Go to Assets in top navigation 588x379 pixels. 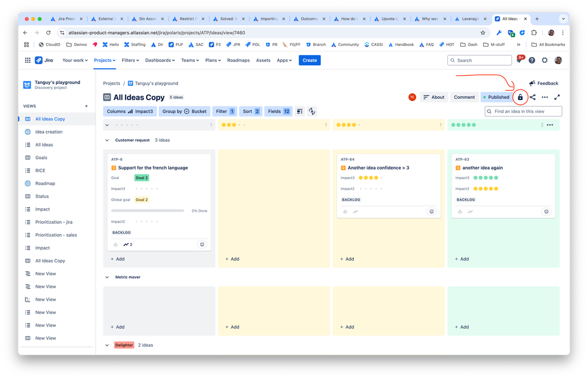tap(263, 61)
